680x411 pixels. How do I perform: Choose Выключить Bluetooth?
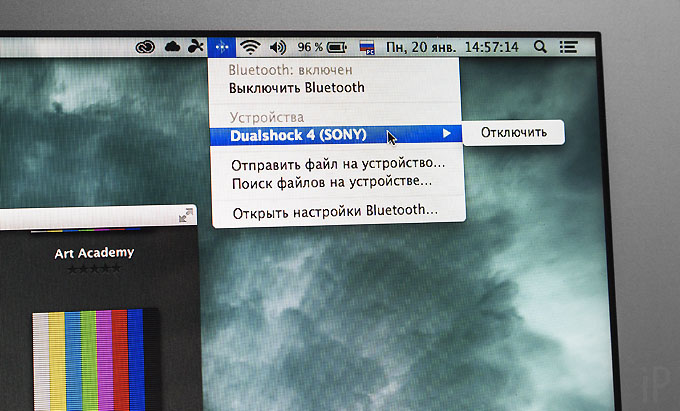click(297, 88)
